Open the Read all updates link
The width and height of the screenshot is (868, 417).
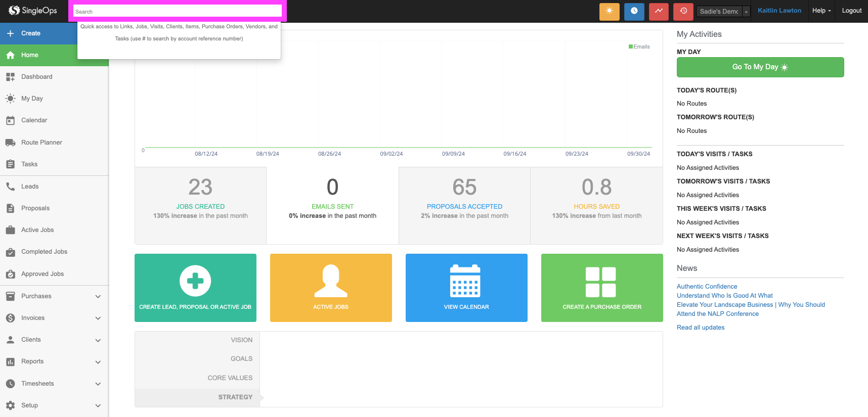click(x=701, y=328)
